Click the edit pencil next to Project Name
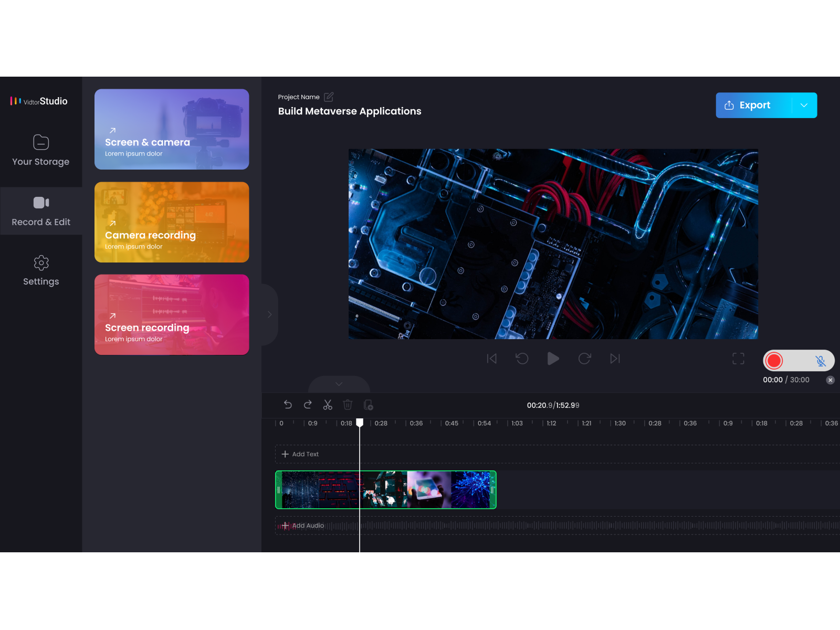 tap(329, 97)
